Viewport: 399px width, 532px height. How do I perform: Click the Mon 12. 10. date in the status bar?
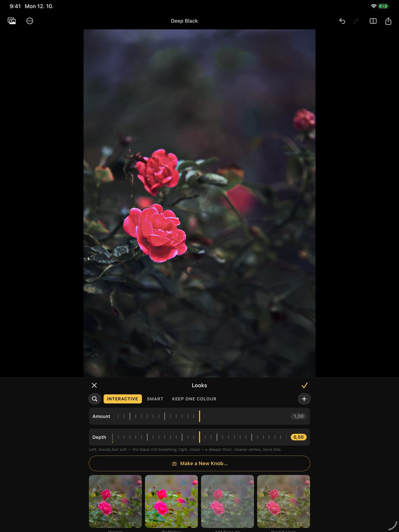click(x=39, y=6)
